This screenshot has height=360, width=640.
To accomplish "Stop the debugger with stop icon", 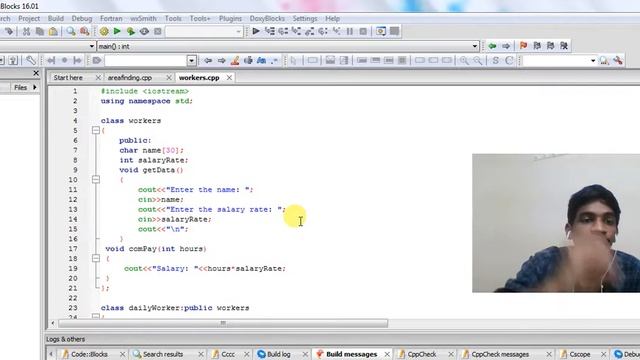I will [363, 31].
